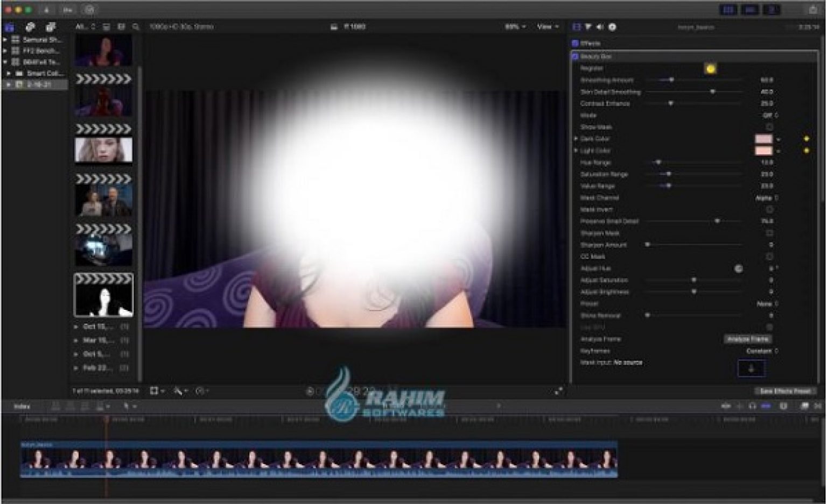Image resolution: width=827 pixels, height=504 pixels.
Task: Click the Adjust Hue dial control
Action: (738, 268)
